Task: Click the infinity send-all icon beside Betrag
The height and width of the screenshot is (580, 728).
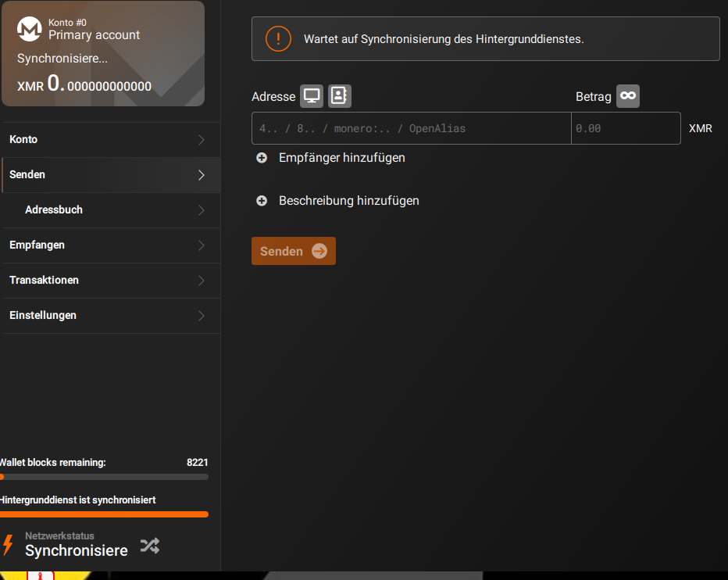Action: click(628, 96)
